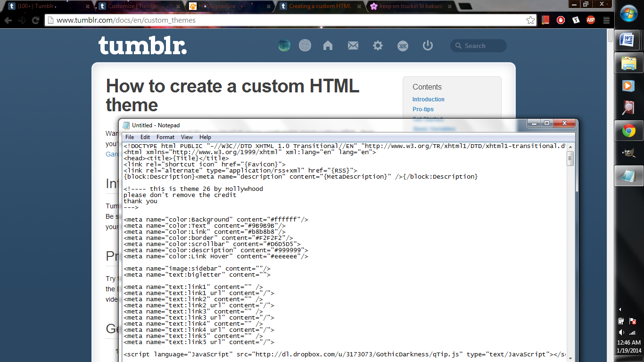Click the Show desktop button below the clock
This screenshot has width=644, height=362.
tap(629, 359)
